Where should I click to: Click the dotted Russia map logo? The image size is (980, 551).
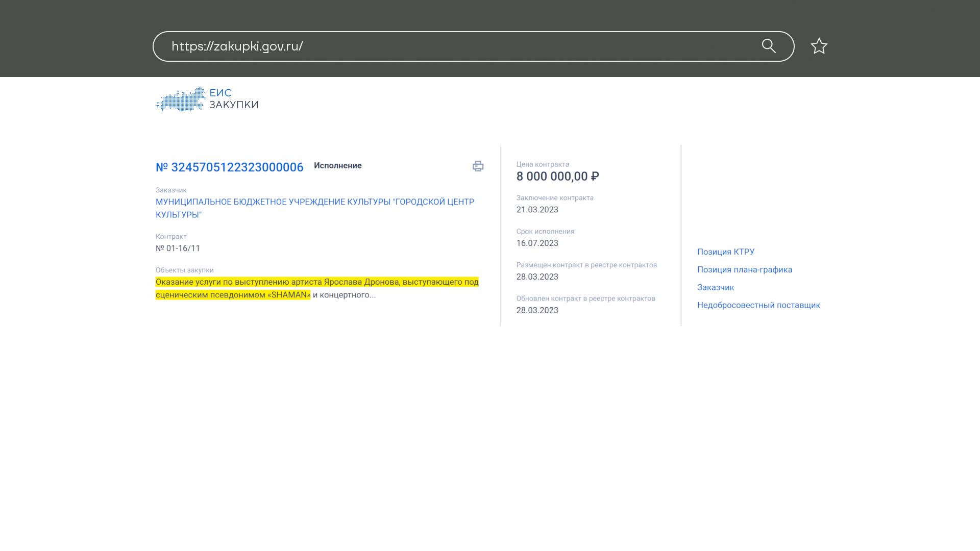point(181,99)
